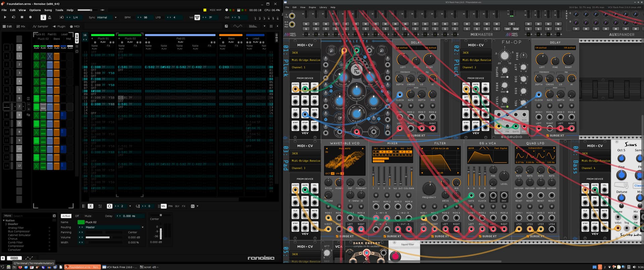Switch to the Mix tab
This screenshot has height=270, width=644.
tap(21, 26)
